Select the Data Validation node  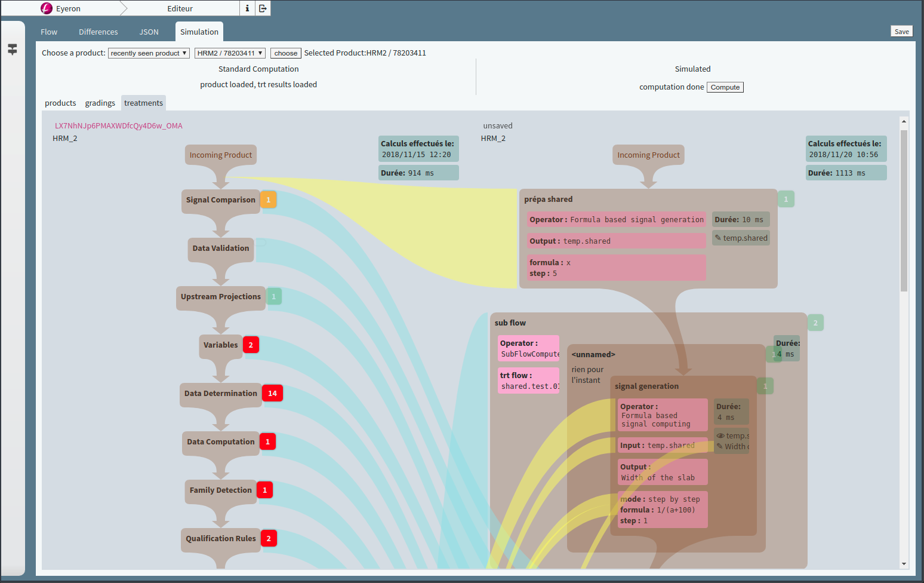pos(221,248)
